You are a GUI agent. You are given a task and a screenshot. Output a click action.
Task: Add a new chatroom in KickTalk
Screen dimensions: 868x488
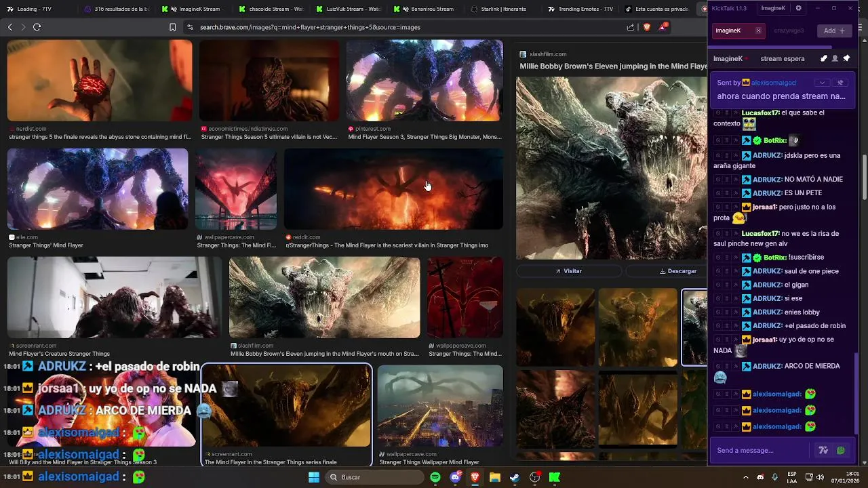pyautogui.click(x=835, y=30)
